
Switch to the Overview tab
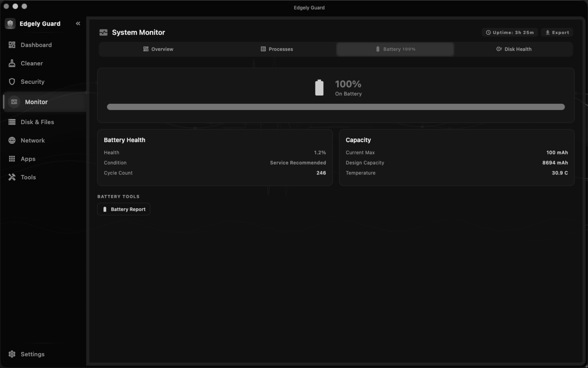tap(158, 49)
